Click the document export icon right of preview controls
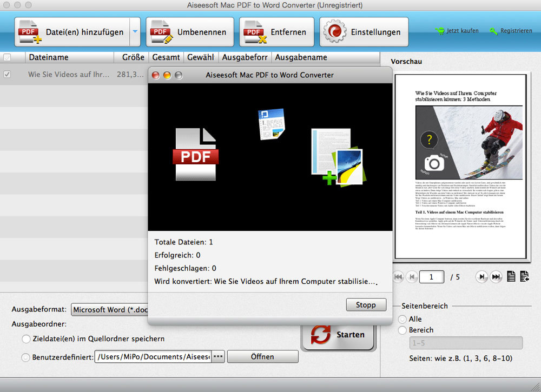This screenshot has height=392, width=541. [x=524, y=276]
